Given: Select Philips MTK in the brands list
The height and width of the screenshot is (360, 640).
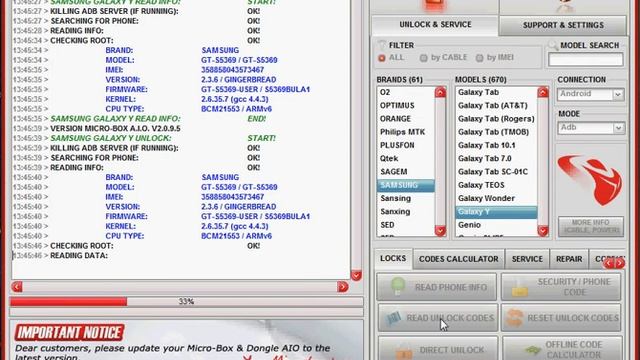Looking at the screenshot, I should 405,132.
